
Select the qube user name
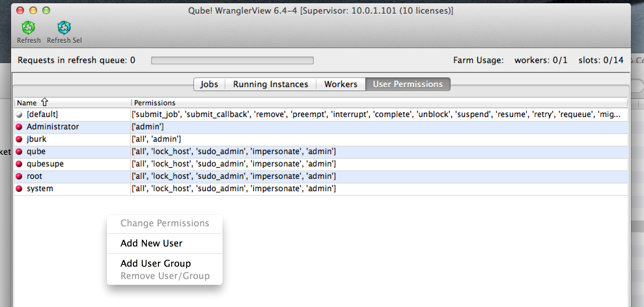tap(36, 152)
